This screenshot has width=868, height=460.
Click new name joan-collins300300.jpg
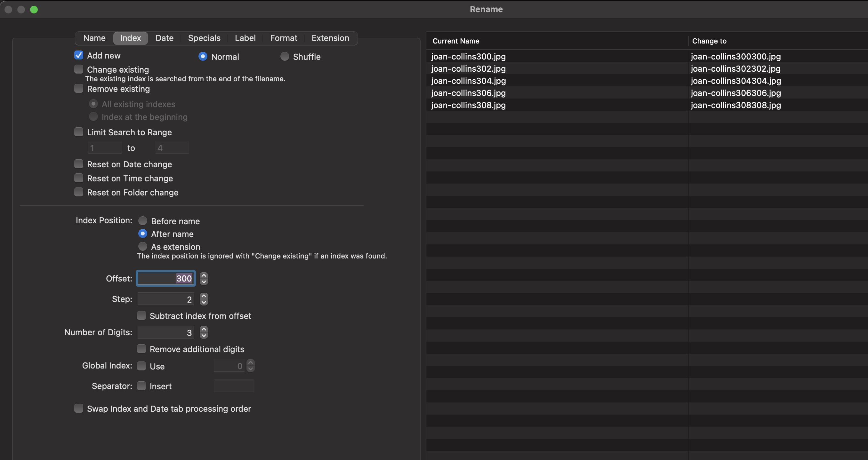(x=736, y=56)
